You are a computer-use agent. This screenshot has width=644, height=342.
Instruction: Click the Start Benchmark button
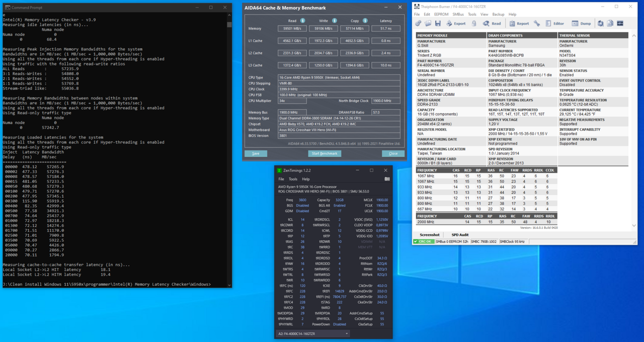[325, 154]
